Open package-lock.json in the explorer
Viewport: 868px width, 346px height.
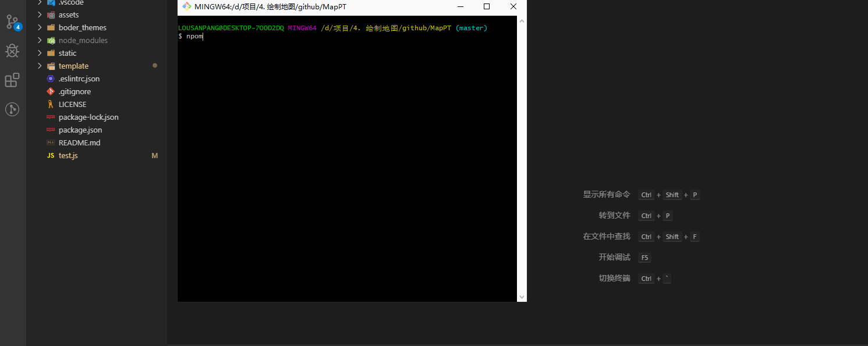(88, 117)
